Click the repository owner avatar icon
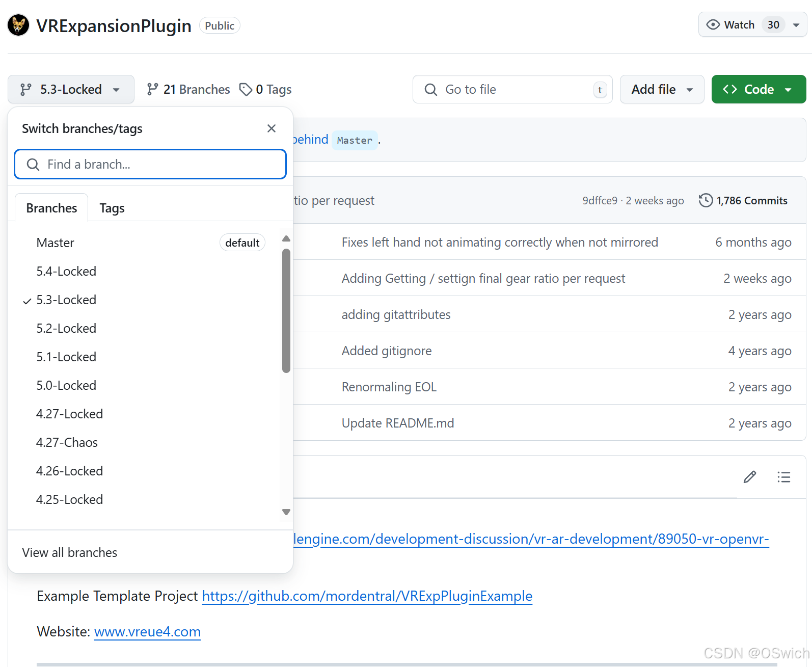Screen dimensions: 812x667 point(18,25)
